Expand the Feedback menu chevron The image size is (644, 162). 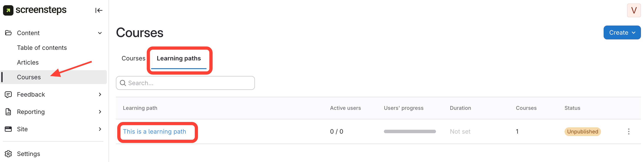(x=100, y=94)
